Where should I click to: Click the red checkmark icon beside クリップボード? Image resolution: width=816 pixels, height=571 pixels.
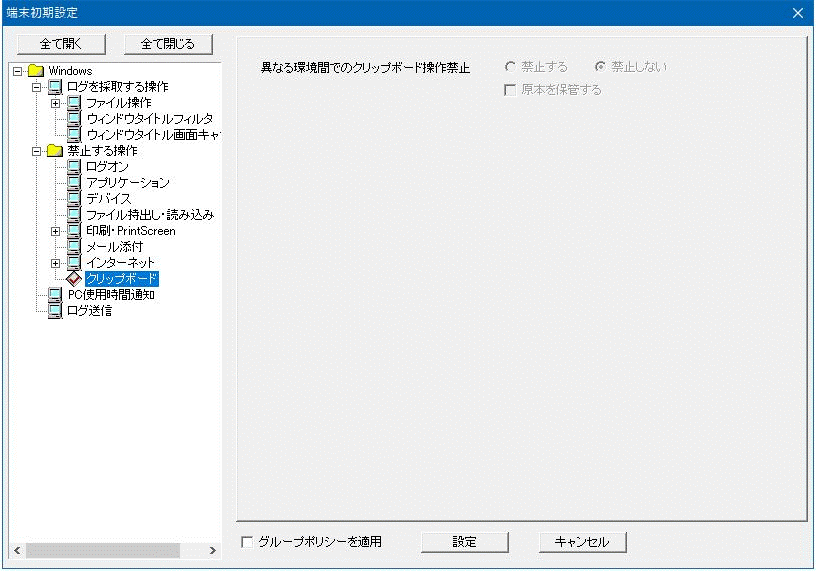[x=74, y=279]
